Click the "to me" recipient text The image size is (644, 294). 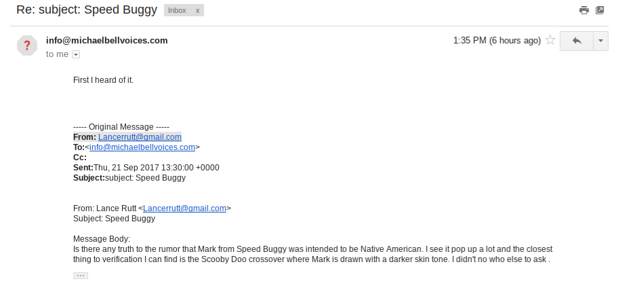(x=57, y=54)
